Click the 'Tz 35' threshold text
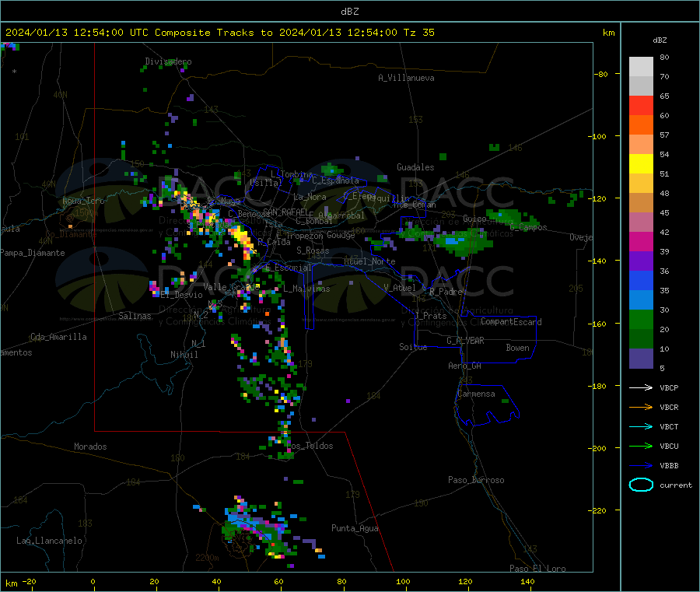The image size is (700, 592). pos(418,32)
